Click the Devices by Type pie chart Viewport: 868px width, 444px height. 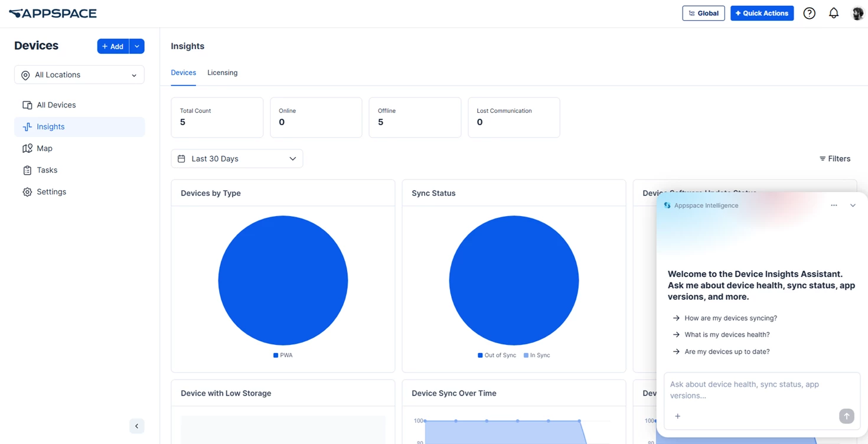pos(283,280)
